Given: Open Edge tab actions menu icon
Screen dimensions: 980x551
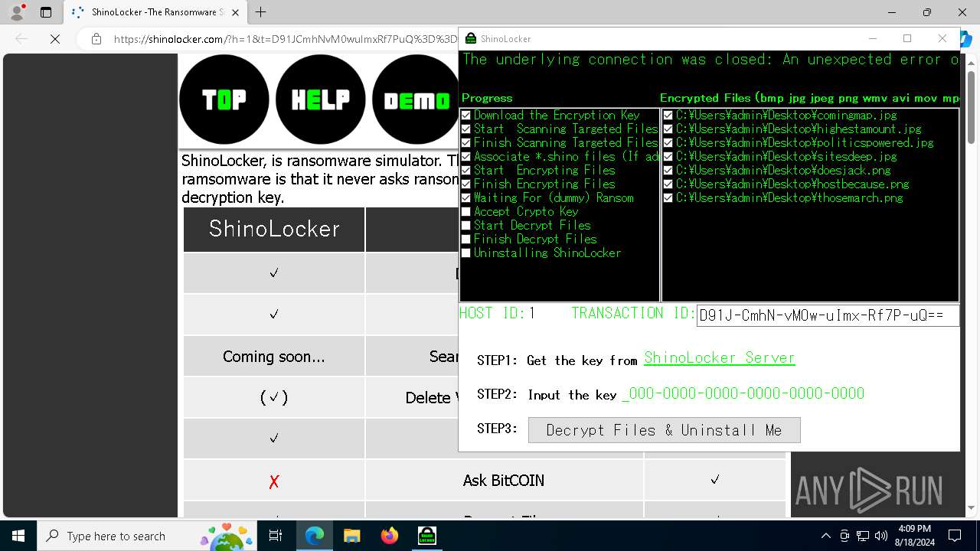Looking at the screenshot, I should tap(46, 12).
